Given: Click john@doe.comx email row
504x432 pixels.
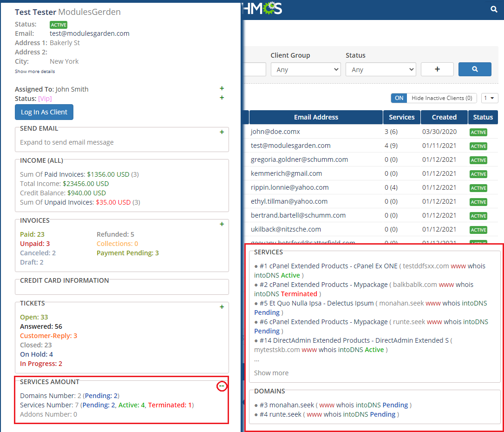Looking at the screenshot, I should pos(275,132).
